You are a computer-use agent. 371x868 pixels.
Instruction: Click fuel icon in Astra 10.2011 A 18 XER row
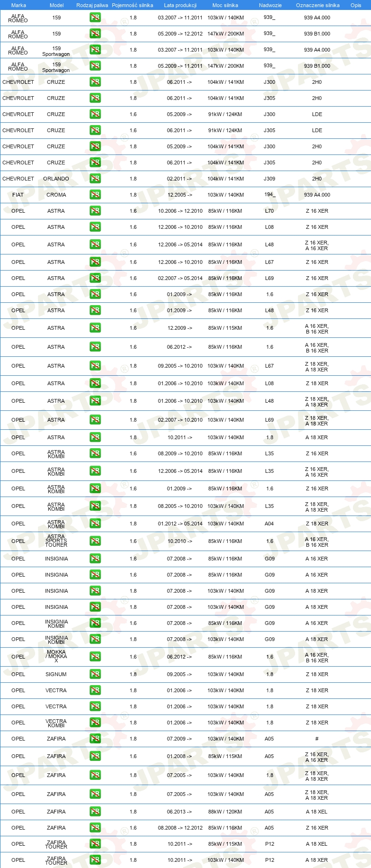tap(95, 437)
